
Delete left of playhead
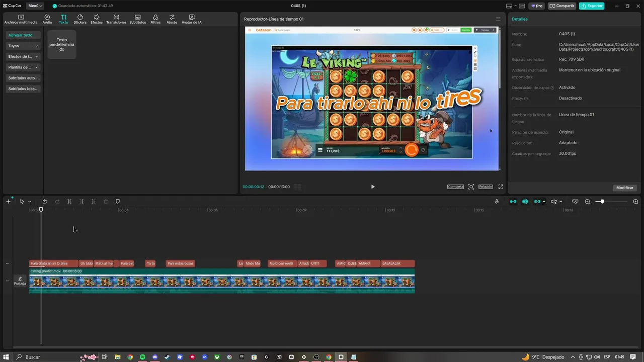[x=82, y=201]
